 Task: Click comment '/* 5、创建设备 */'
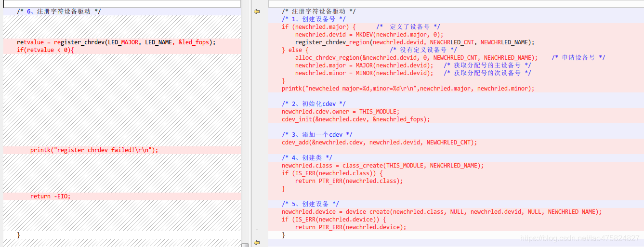310,204
